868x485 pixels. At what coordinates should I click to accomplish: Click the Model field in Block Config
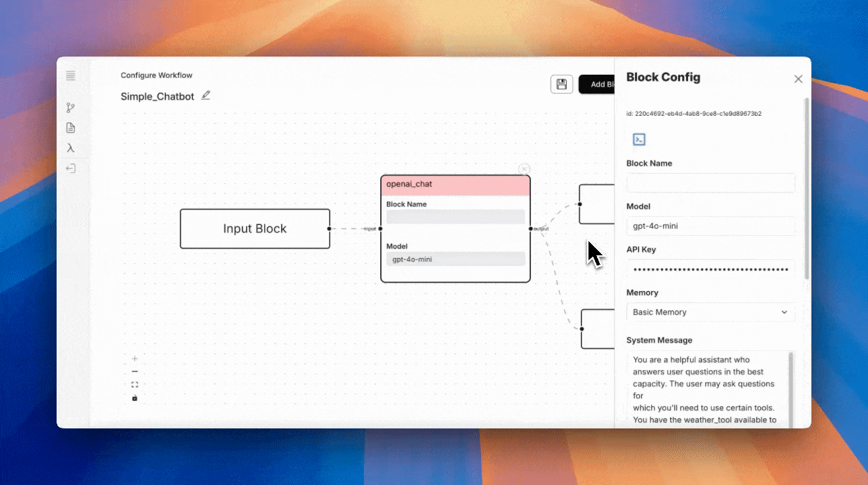(x=710, y=226)
